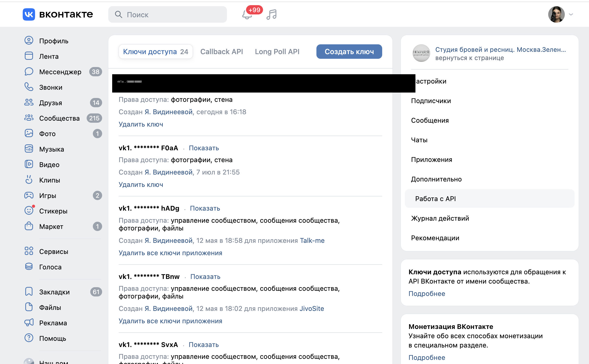589x364 pixels.
Task: Open Мессенджер chat bubble icon
Action: (x=29, y=72)
